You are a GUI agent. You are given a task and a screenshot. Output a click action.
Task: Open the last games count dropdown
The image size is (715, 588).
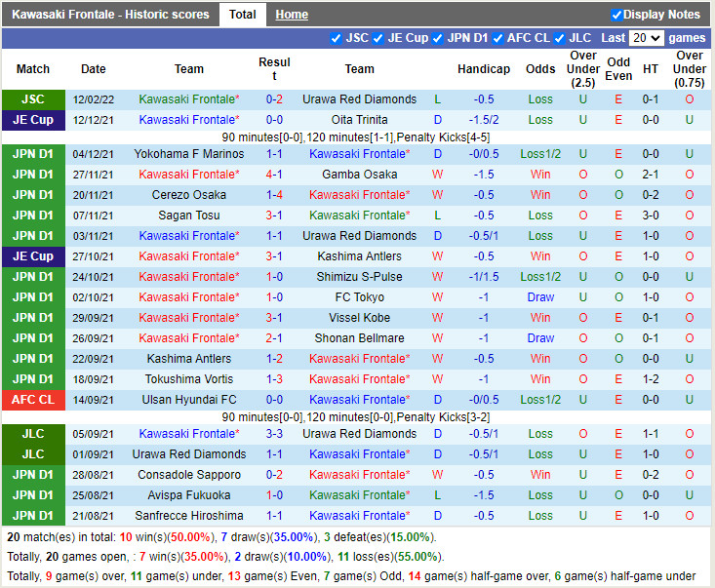coord(646,38)
